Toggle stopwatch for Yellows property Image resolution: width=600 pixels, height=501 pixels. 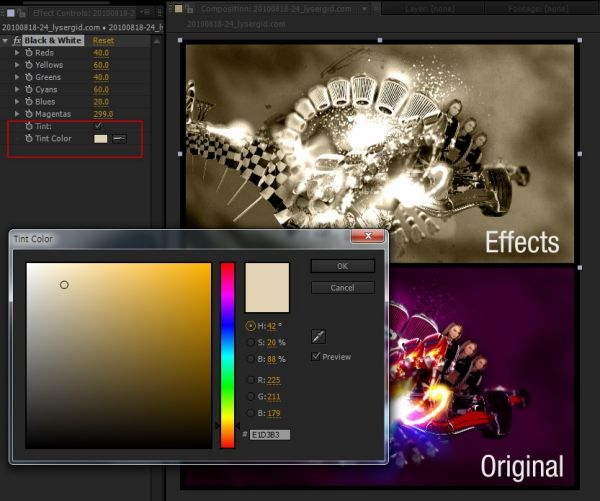[x=29, y=65]
